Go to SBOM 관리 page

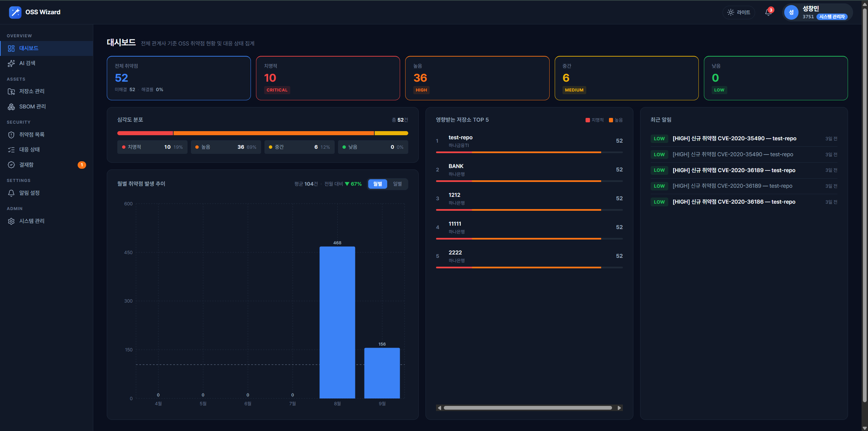46,106
